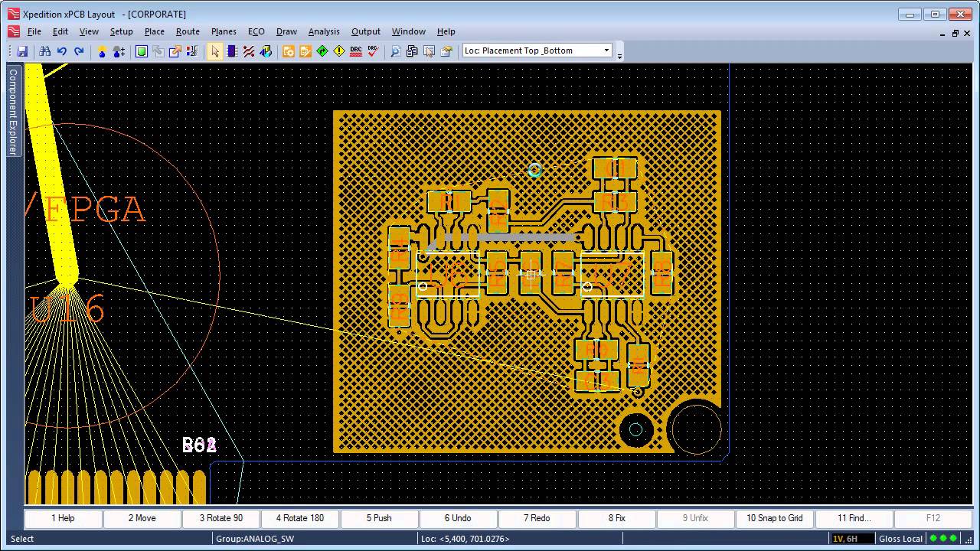This screenshot has height=551, width=980.
Task: Click the 1 Help function key button
Action: pyautogui.click(x=64, y=518)
